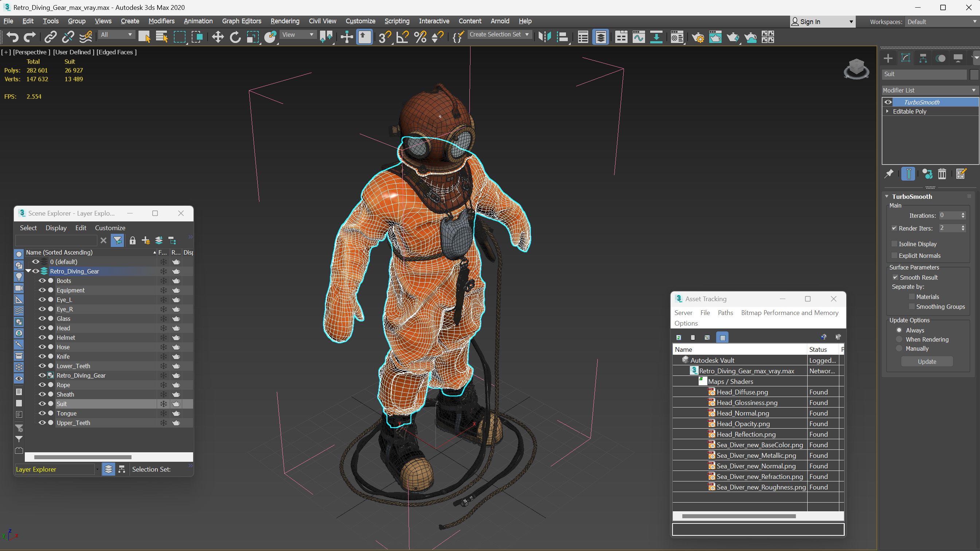Open the View reference coordinate dropdown
Image resolution: width=980 pixels, height=551 pixels.
pyautogui.click(x=297, y=35)
